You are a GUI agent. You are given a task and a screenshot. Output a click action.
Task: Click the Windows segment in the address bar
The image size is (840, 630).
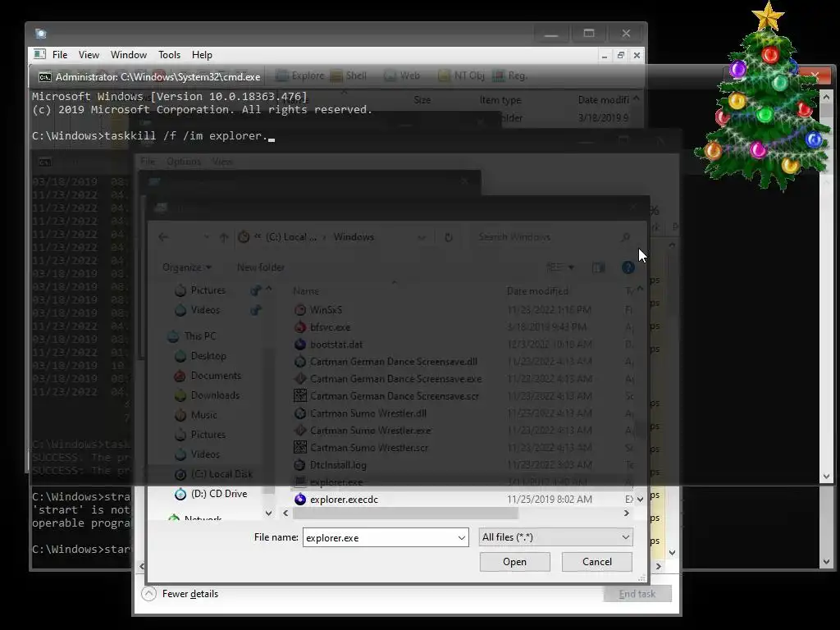click(354, 237)
